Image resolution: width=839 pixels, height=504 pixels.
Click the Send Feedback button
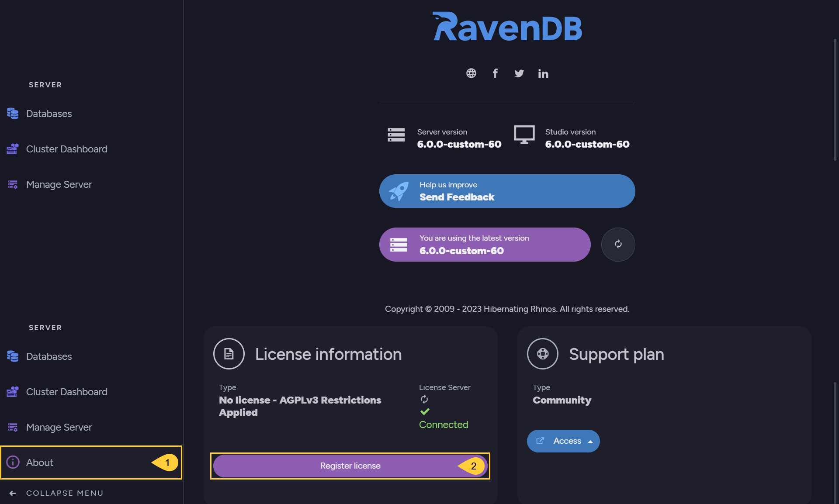[507, 191]
